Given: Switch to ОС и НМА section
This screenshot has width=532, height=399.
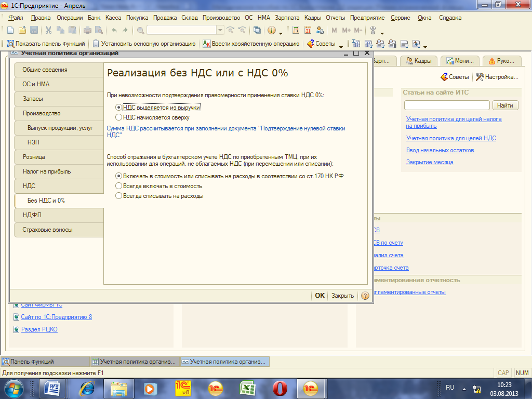Looking at the screenshot, I should [59, 84].
